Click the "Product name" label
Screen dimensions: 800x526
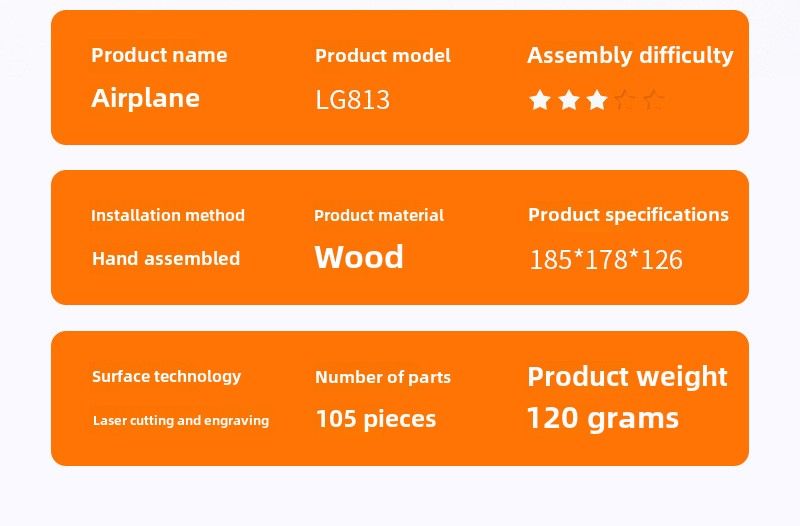click(159, 55)
